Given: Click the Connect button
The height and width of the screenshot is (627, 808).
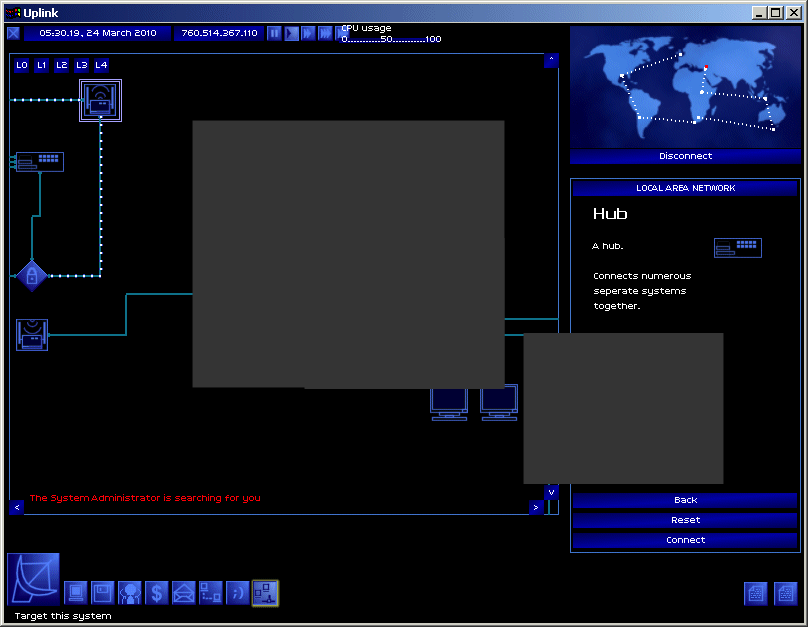Looking at the screenshot, I should pyautogui.click(x=685, y=540).
